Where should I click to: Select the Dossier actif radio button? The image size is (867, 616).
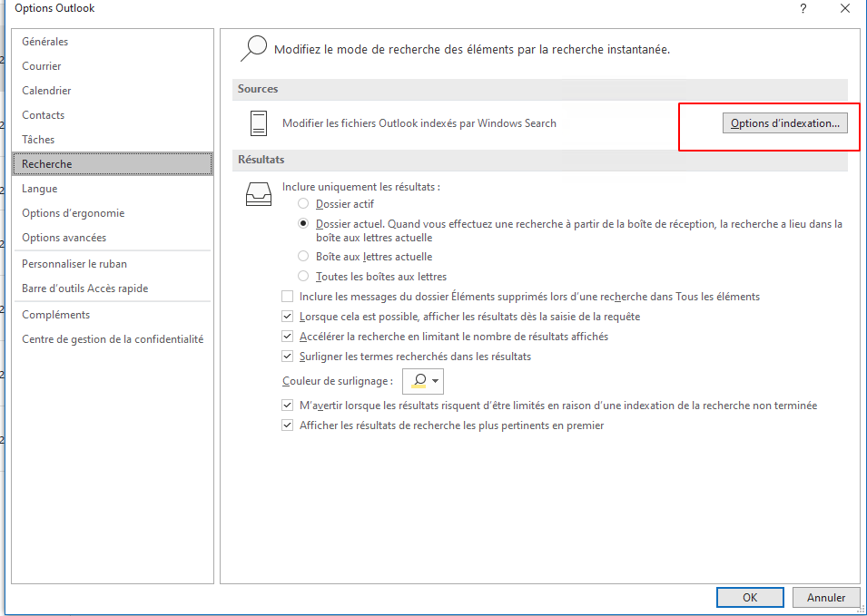point(303,204)
